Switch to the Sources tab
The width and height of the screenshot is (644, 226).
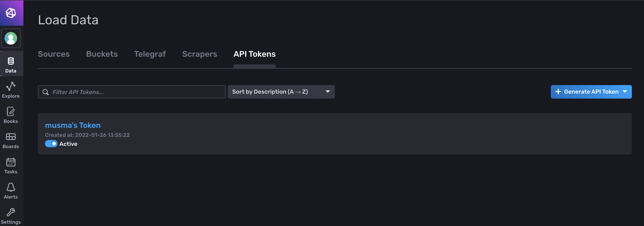tap(54, 54)
